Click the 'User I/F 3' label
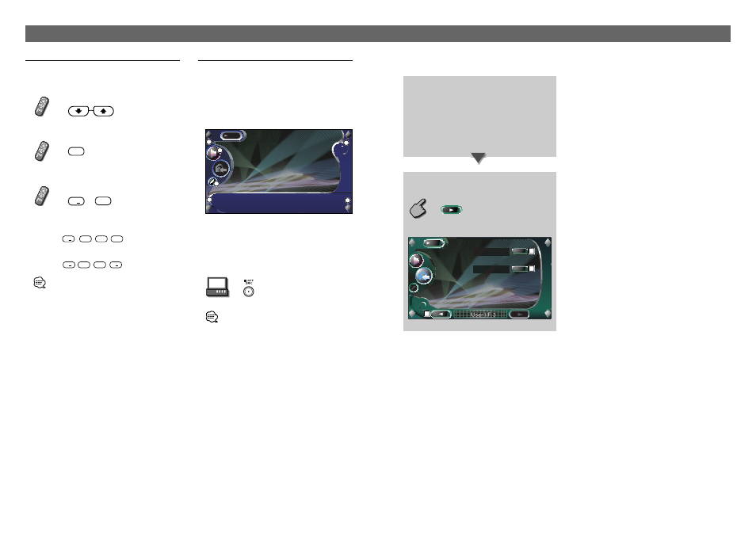Image resolution: width=756 pixels, height=534 pixels. 483,315
